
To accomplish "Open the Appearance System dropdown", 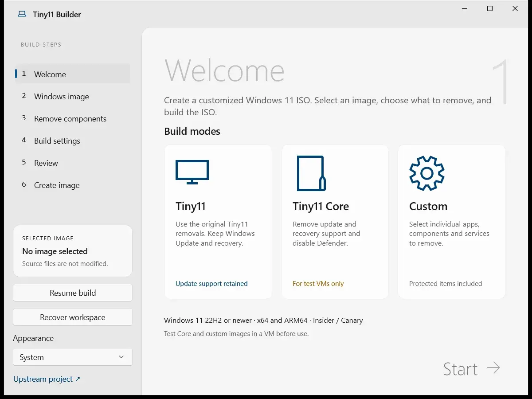I will (73, 357).
